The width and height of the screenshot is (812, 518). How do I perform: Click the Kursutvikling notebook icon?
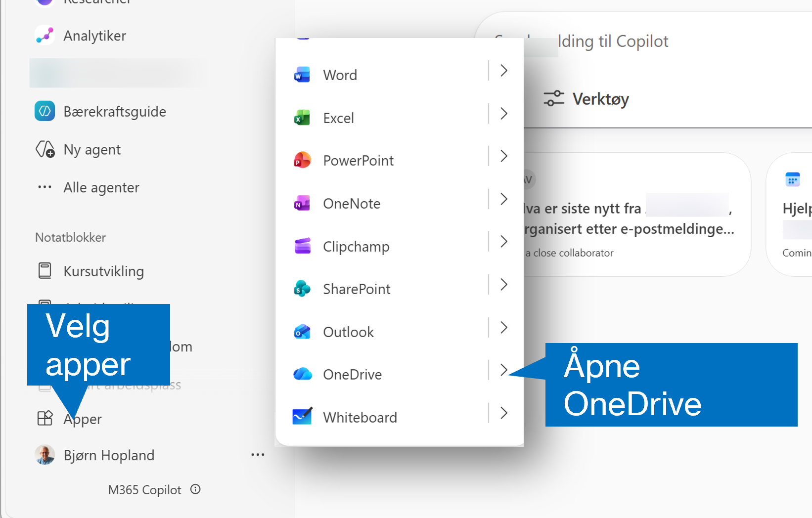pos(45,271)
